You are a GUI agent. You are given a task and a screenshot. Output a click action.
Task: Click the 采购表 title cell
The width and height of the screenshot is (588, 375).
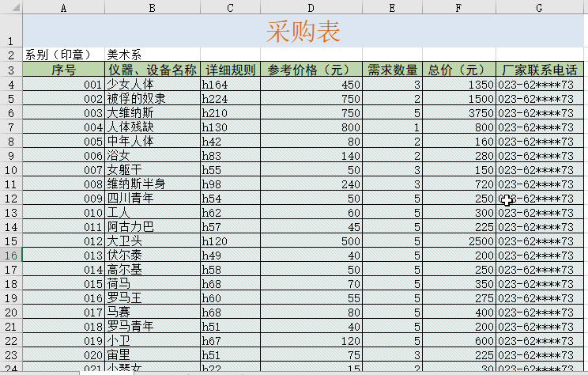click(x=304, y=32)
